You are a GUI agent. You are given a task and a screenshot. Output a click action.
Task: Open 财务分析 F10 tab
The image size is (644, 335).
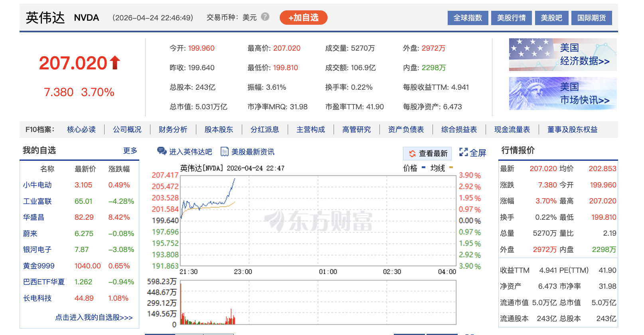173,130
